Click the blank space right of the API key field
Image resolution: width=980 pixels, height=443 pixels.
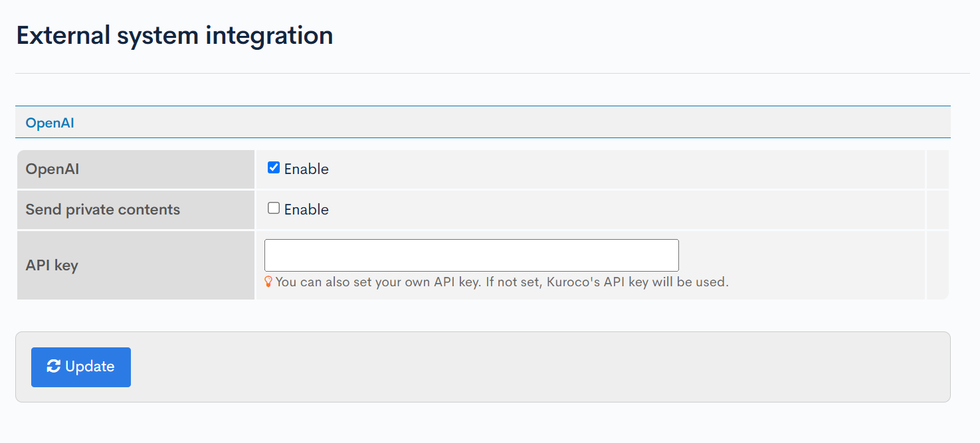(x=797, y=256)
